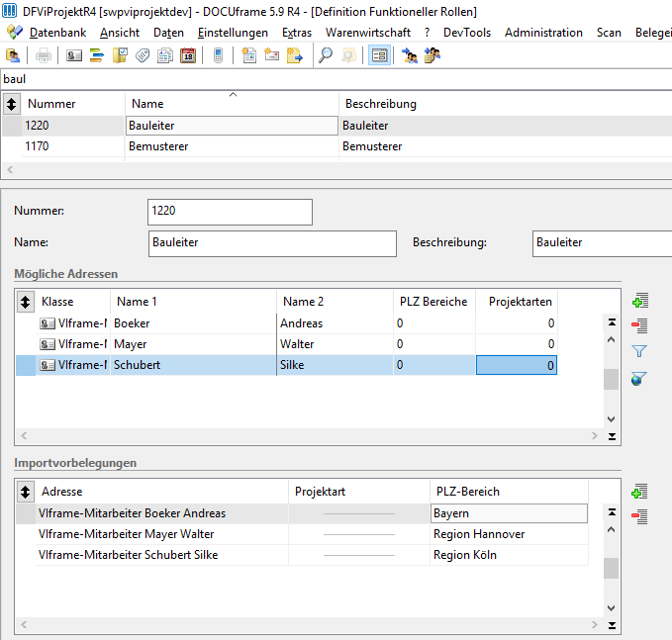Viewport: 672px width, 640px height.
Task: Click the folder with checkmark icon
Action: click(x=120, y=55)
